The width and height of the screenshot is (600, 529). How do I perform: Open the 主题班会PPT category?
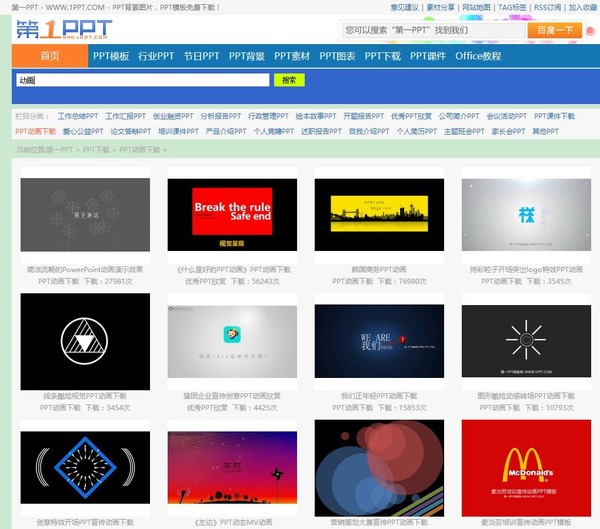(x=464, y=131)
